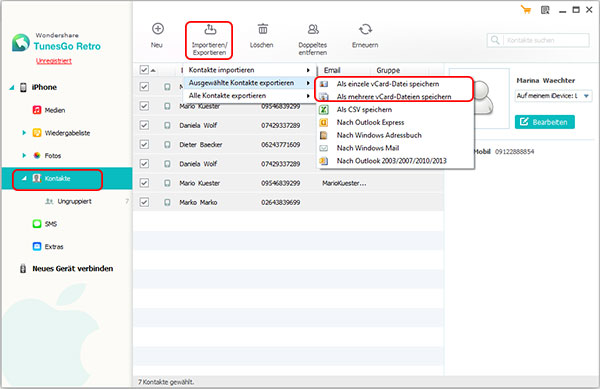Uncheck the second Daniela Wolf row checkbox

(144, 164)
